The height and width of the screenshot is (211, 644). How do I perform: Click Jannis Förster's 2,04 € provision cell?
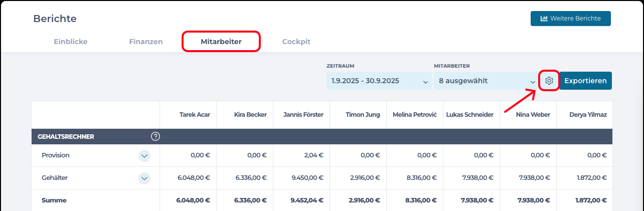(x=313, y=155)
